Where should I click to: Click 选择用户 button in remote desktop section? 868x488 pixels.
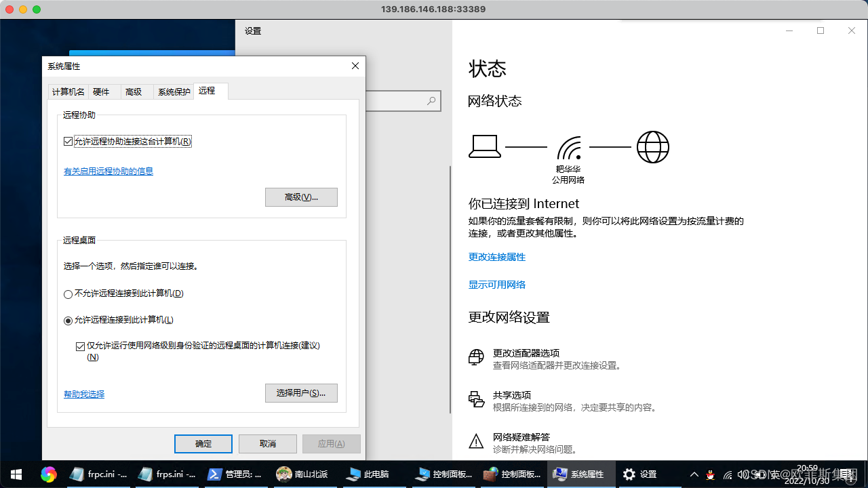(301, 393)
